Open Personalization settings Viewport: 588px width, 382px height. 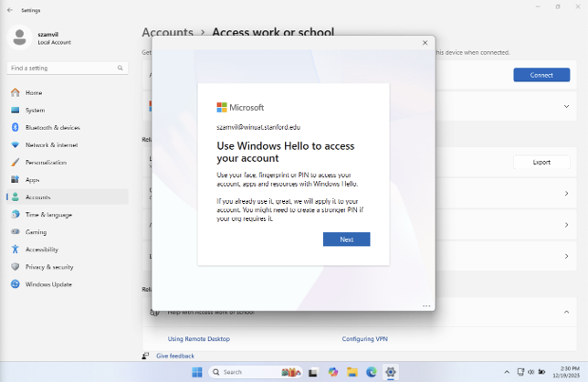(46, 162)
